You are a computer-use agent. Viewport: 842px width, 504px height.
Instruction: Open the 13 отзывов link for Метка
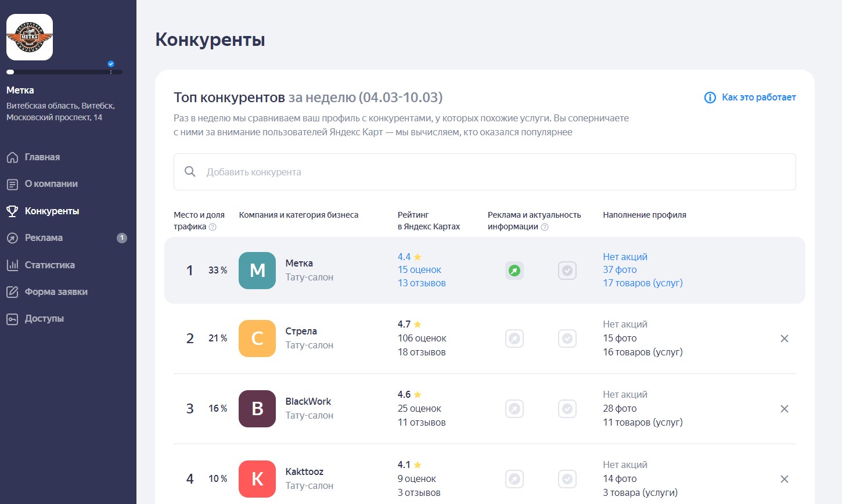(422, 283)
